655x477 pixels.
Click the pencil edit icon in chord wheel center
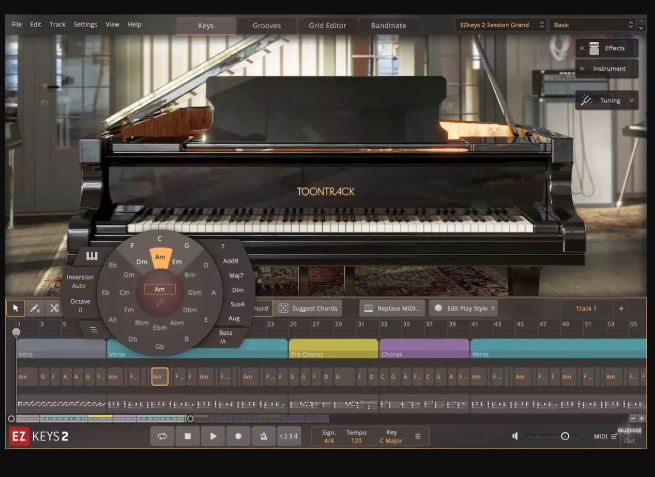coord(160,303)
